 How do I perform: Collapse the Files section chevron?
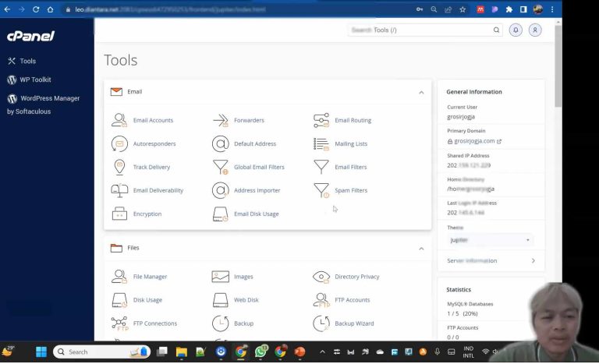[421, 249]
